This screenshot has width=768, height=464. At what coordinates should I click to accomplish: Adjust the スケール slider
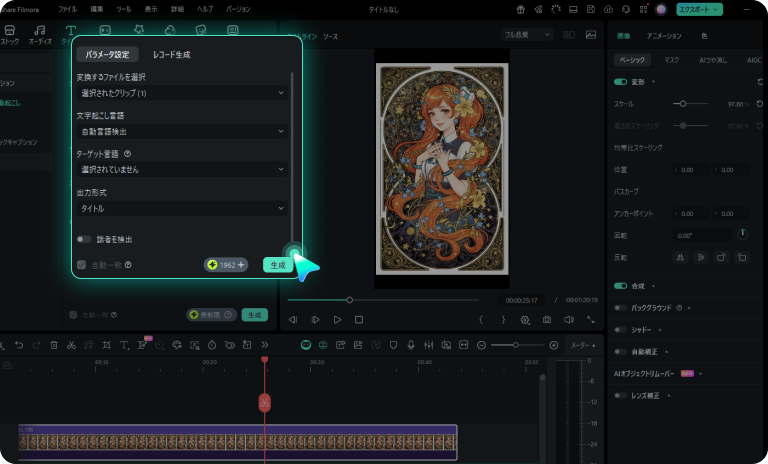[x=690, y=104]
